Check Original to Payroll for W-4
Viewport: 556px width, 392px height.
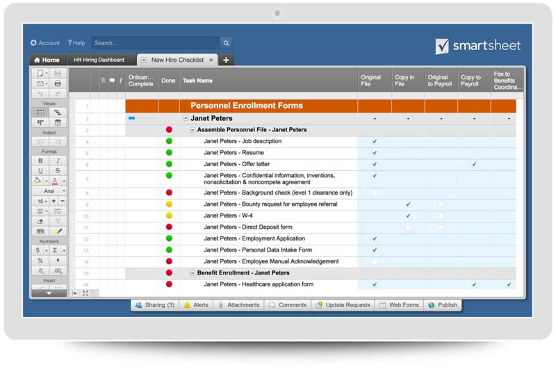point(441,215)
